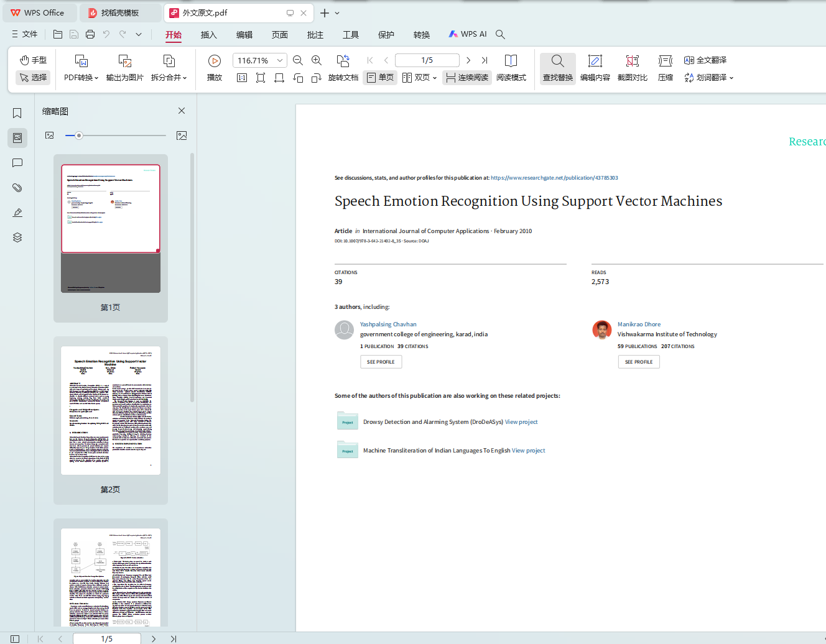Switch to the Protect ribbon tab
The height and width of the screenshot is (644, 826).
click(x=386, y=35)
